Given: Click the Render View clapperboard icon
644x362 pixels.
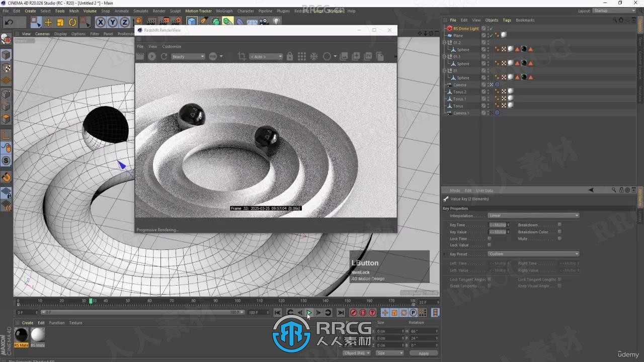Looking at the screenshot, I should click(151, 22).
